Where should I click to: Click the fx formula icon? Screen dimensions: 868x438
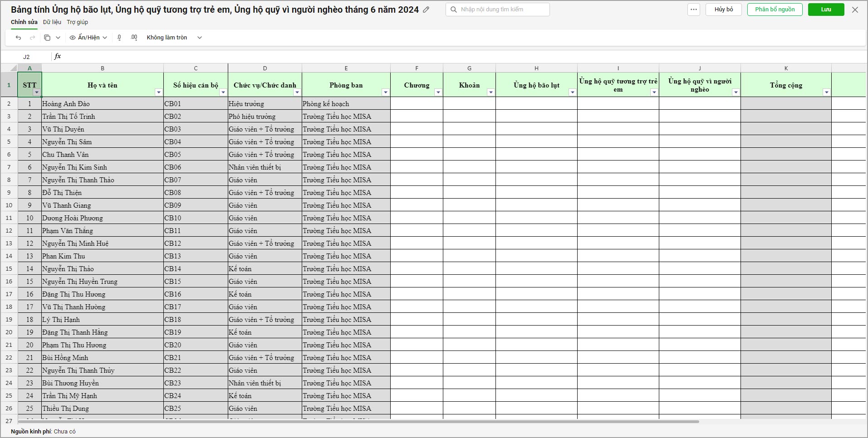click(58, 56)
